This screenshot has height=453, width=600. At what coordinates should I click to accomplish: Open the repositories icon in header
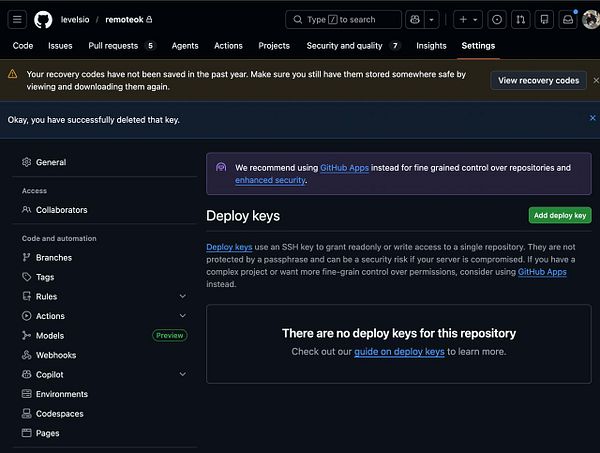544,20
